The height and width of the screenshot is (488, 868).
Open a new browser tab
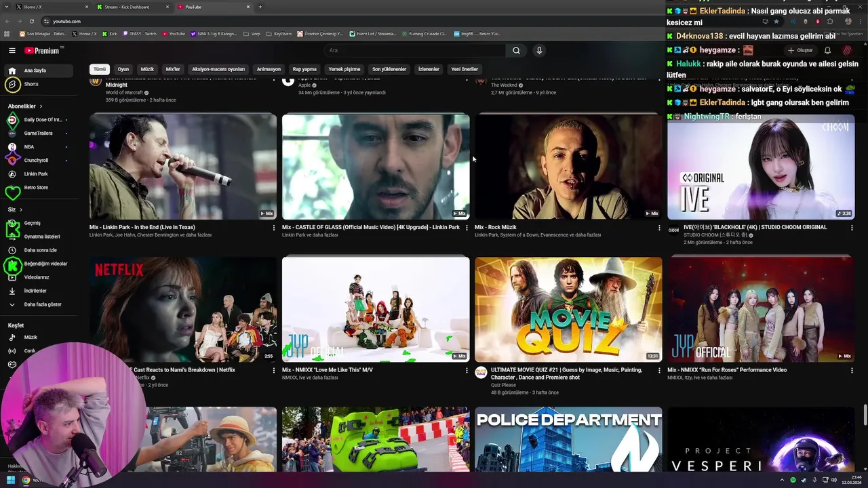(x=260, y=7)
